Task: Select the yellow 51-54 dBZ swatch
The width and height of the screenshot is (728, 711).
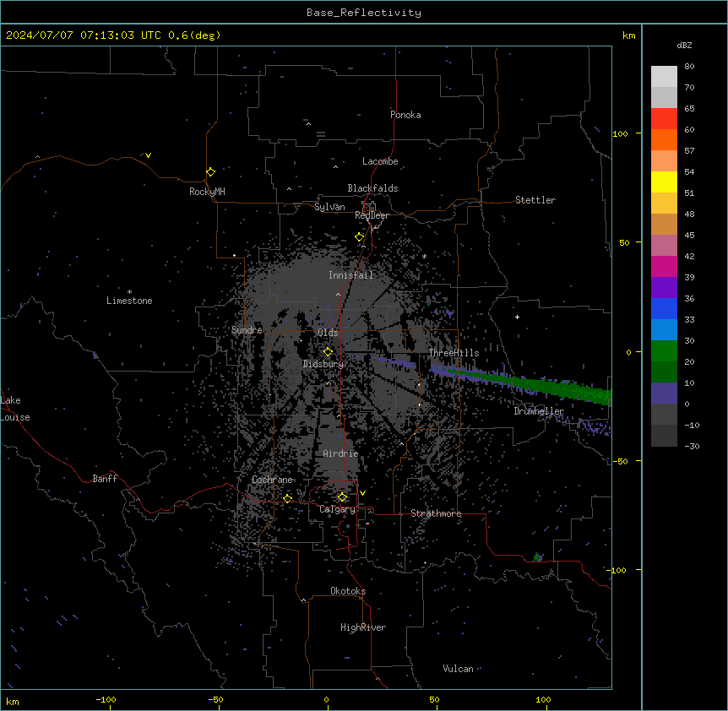Action: [x=664, y=182]
